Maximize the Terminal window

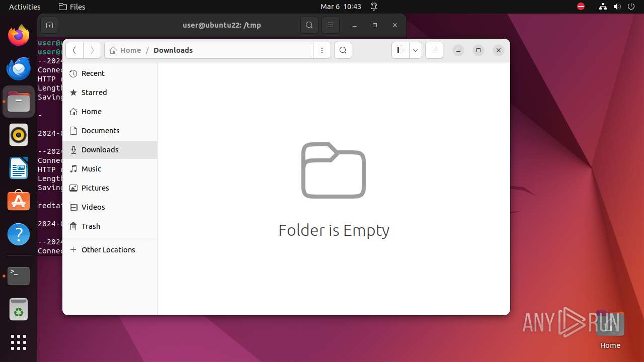(x=375, y=25)
